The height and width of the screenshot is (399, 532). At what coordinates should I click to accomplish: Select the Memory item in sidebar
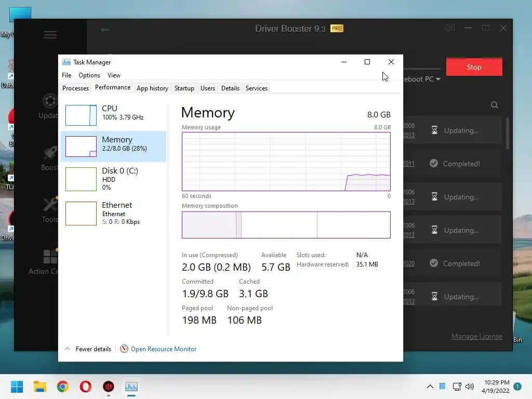click(113, 146)
